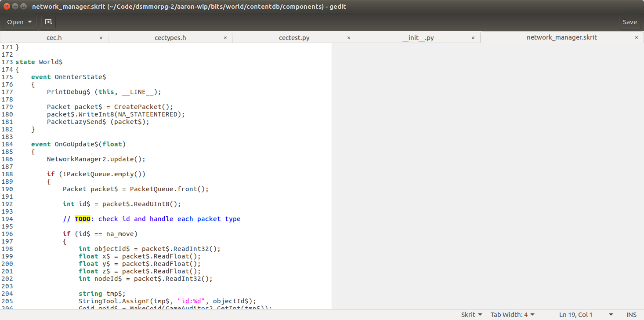
Task: Click the "id:%d" string literal
Action: coord(191,301)
